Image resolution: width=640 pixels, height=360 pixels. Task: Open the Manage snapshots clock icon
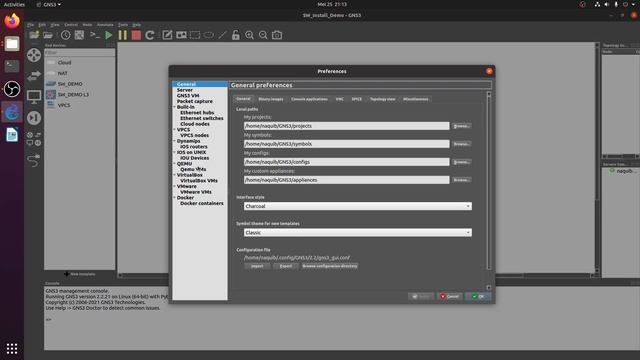pyautogui.click(x=65, y=35)
